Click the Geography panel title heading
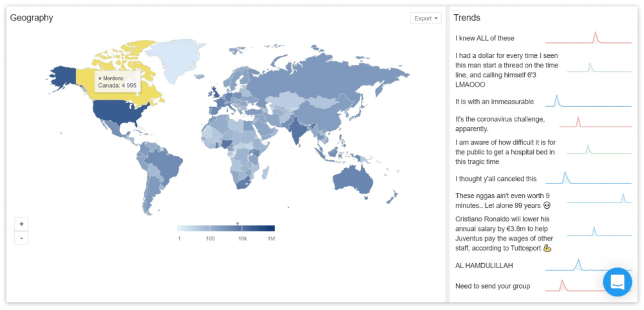 click(x=32, y=18)
